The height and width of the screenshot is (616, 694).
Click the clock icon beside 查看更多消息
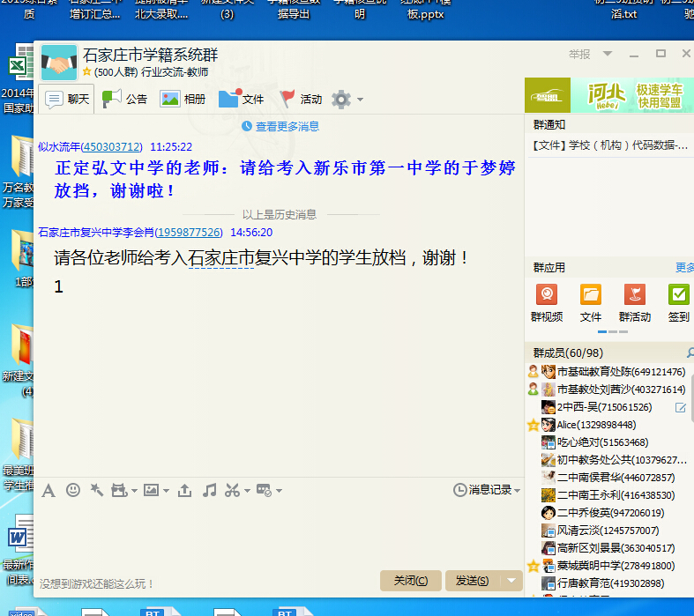point(247,127)
